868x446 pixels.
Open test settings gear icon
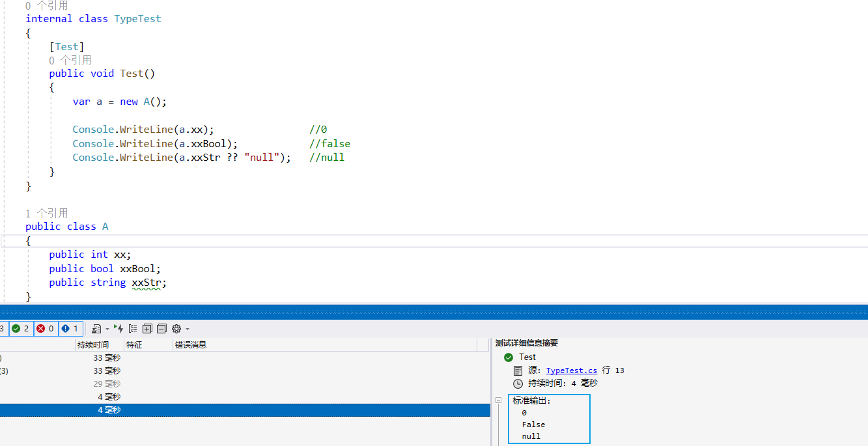click(176, 329)
